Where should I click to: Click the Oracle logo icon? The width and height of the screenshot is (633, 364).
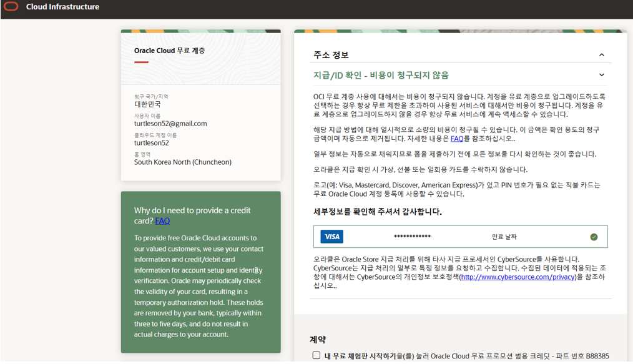(11, 6)
